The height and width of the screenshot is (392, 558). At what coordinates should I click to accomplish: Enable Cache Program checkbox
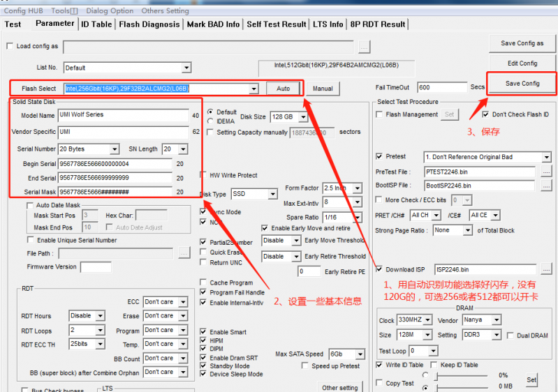pos(203,282)
